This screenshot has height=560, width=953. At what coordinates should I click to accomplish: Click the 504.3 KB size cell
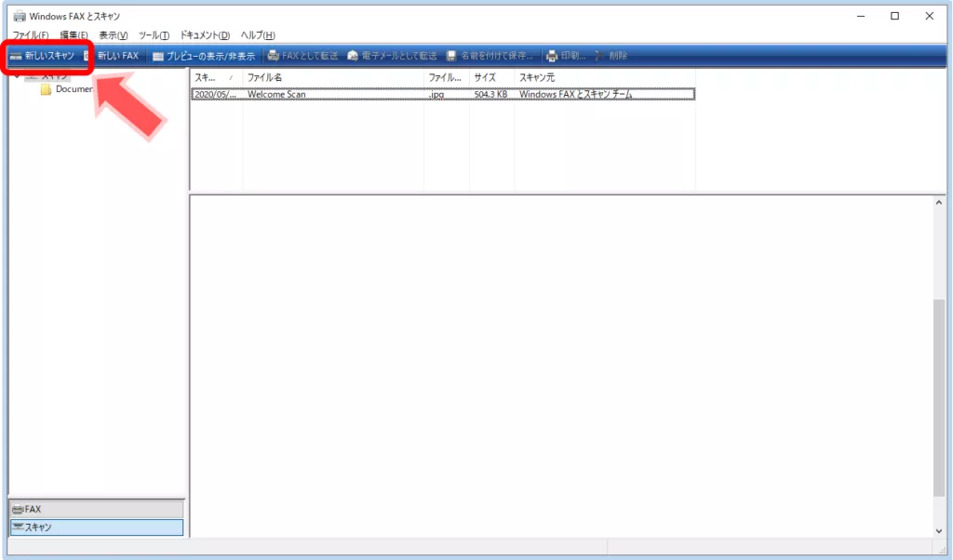[x=490, y=94]
